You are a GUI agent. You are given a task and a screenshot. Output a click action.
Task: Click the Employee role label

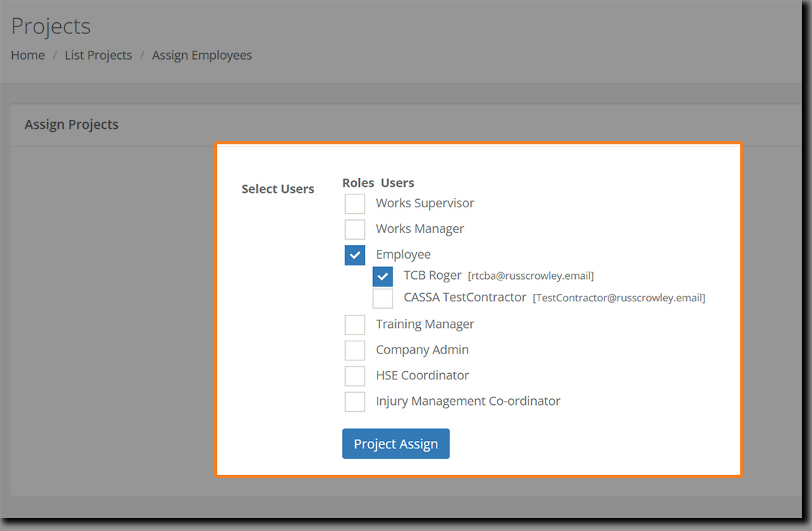[403, 255]
